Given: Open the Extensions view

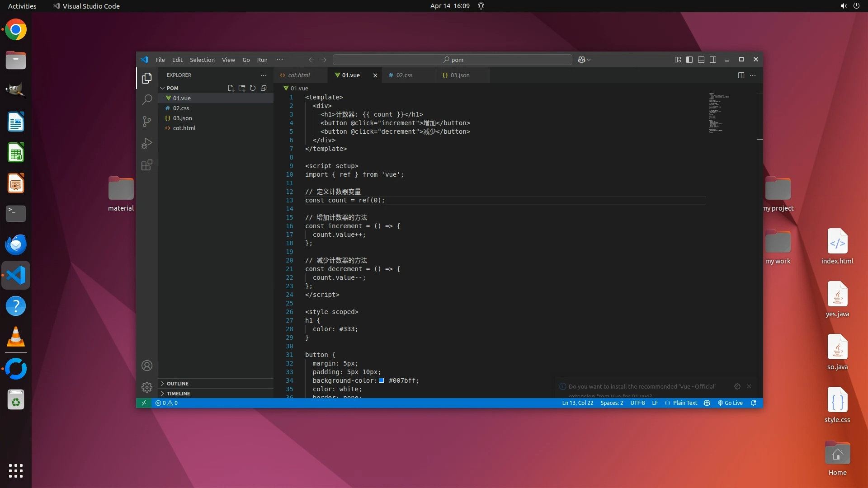Looking at the screenshot, I should [147, 165].
